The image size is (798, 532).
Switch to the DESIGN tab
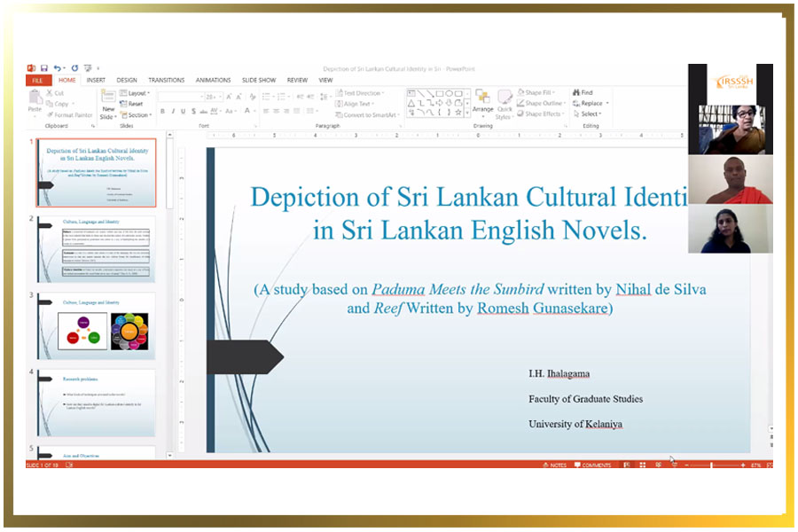[127, 81]
